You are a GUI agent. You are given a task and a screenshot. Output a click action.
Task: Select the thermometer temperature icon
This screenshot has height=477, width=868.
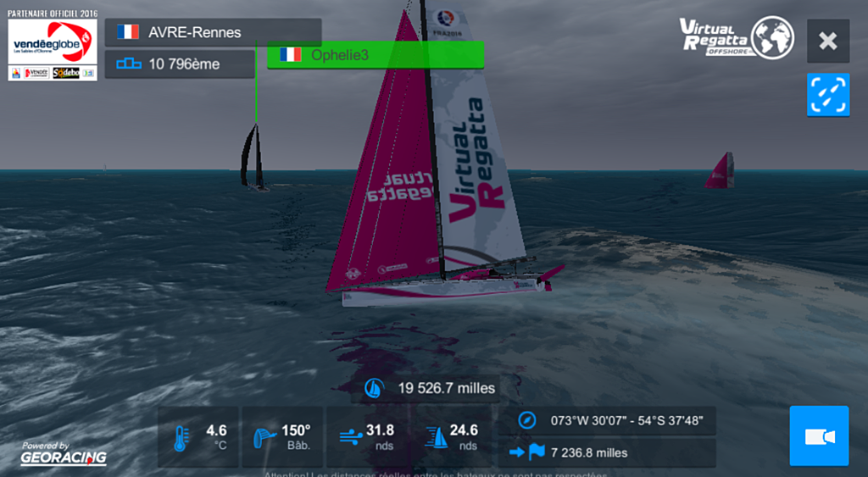coord(181,438)
